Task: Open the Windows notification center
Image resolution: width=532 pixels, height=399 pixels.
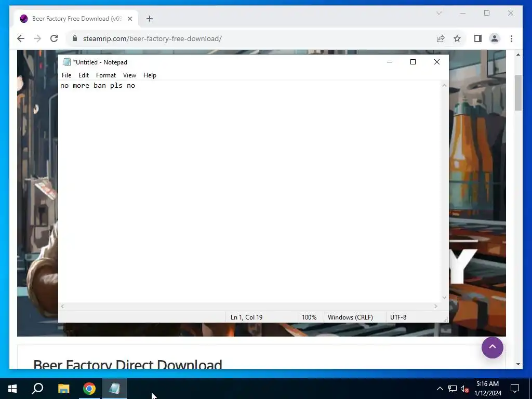Action: [515, 389]
